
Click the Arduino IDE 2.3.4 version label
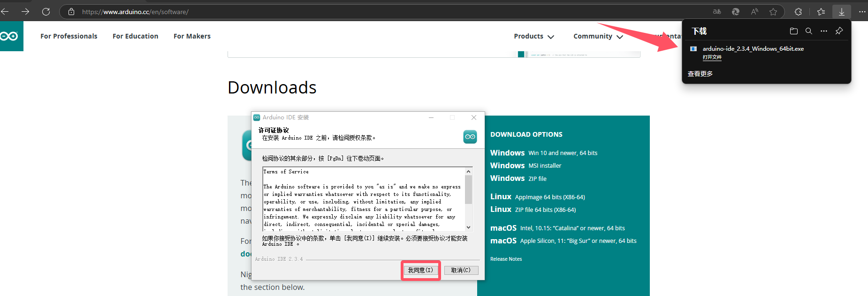pyautogui.click(x=279, y=259)
